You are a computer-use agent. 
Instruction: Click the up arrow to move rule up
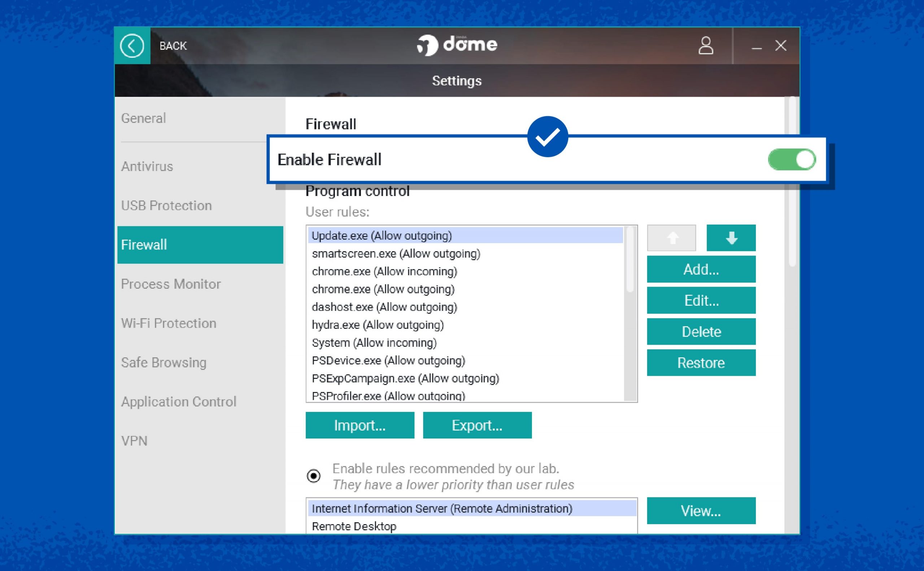671,238
